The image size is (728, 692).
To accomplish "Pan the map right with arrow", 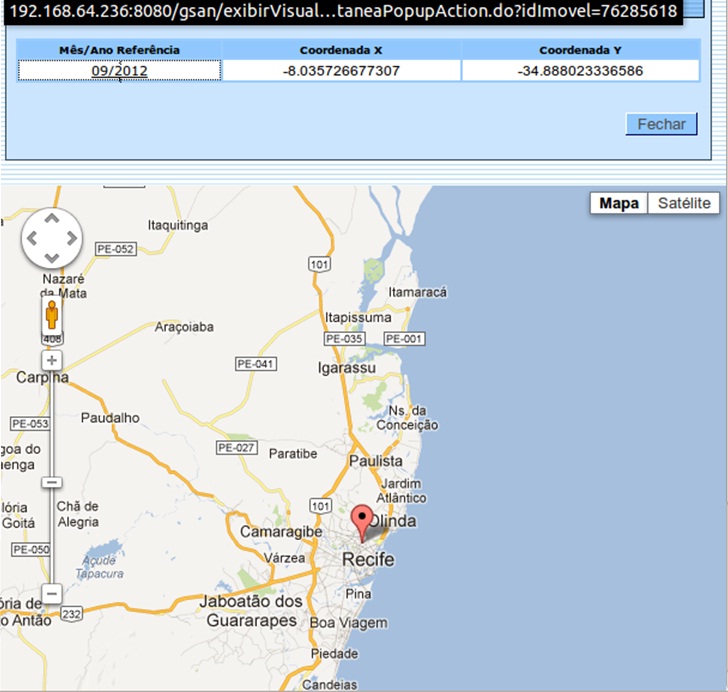I will coord(72,238).
